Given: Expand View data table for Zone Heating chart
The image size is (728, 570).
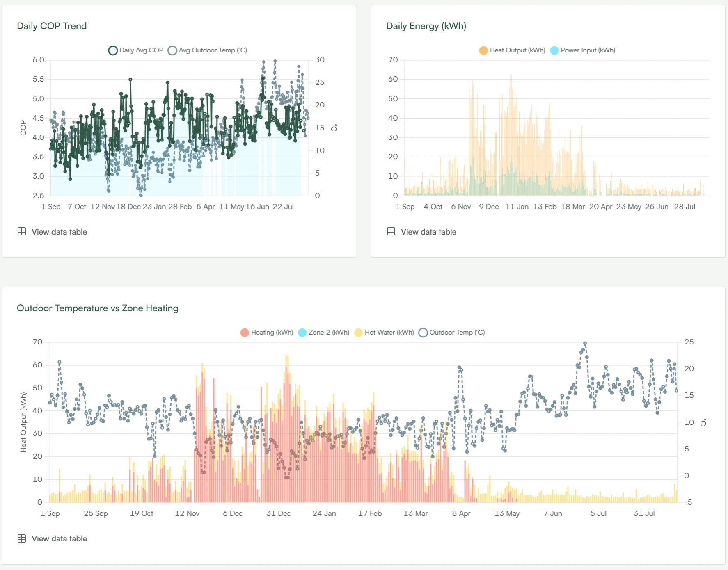Looking at the screenshot, I should [x=59, y=538].
